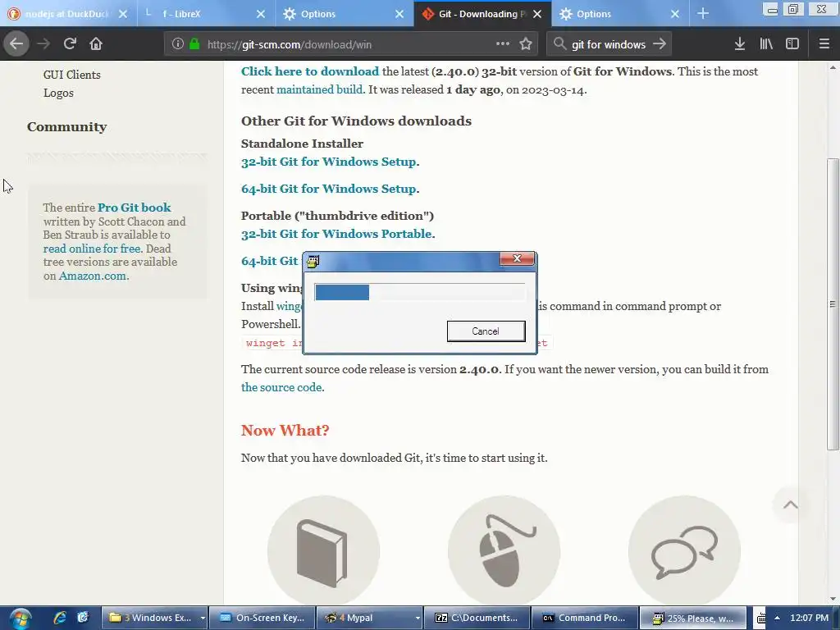Open the library bookshelf icon
This screenshot has width=840, height=630.
[766, 44]
